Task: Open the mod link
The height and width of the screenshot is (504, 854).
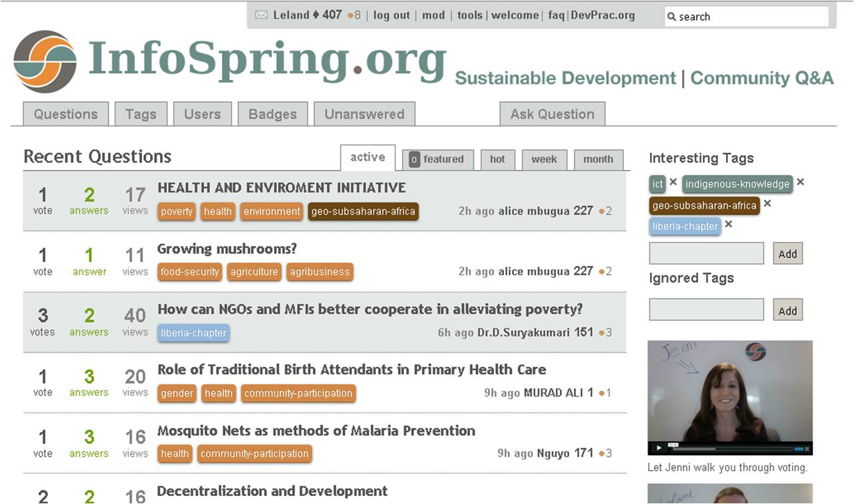Action: (x=433, y=15)
